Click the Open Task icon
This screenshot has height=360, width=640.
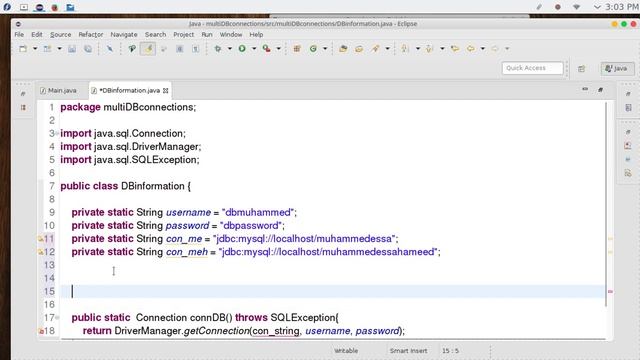pyautogui.click(x=359, y=49)
